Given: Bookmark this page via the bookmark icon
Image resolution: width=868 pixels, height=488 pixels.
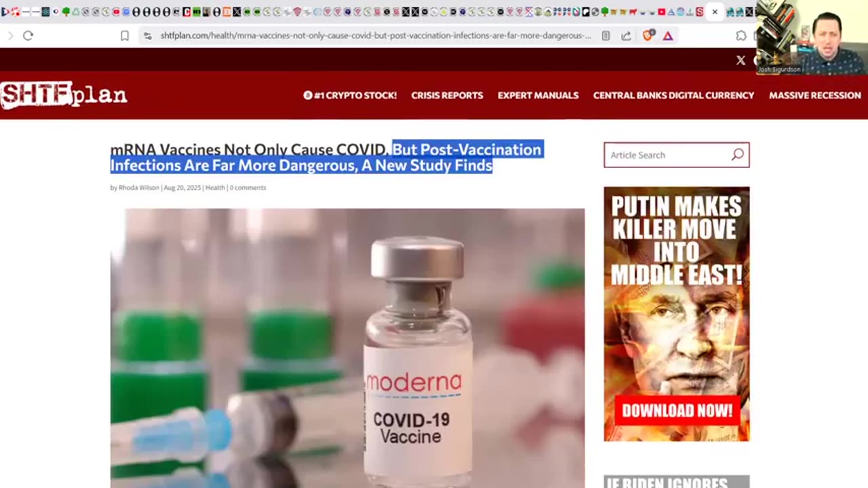Looking at the screenshot, I should pyautogui.click(x=125, y=36).
